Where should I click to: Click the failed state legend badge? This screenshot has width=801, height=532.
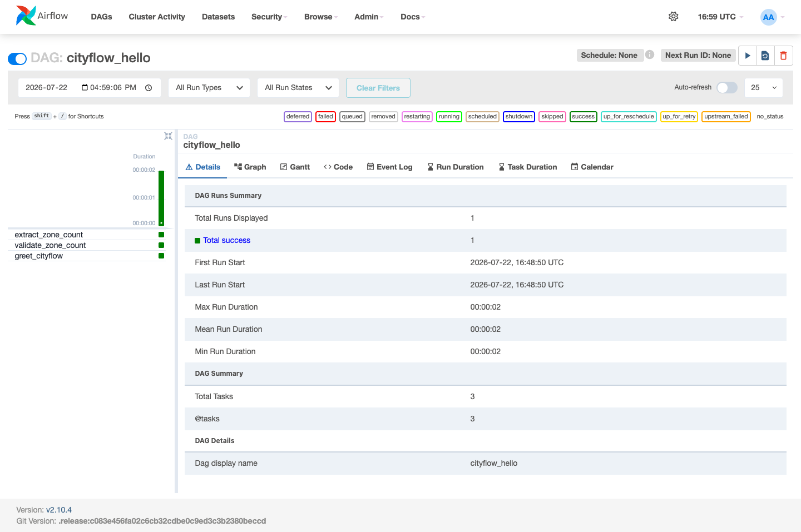[x=325, y=116]
